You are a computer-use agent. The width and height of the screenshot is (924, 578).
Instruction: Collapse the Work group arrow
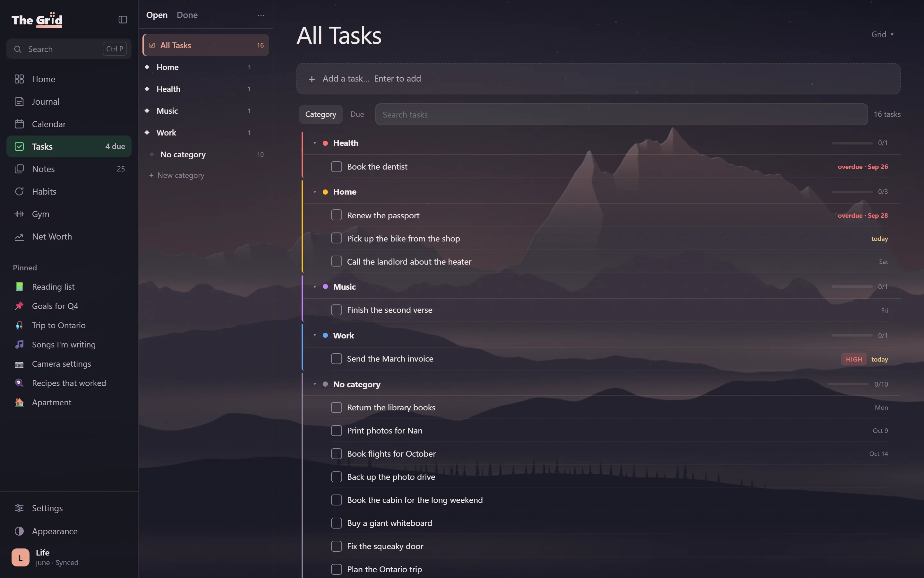pyautogui.click(x=315, y=335)
